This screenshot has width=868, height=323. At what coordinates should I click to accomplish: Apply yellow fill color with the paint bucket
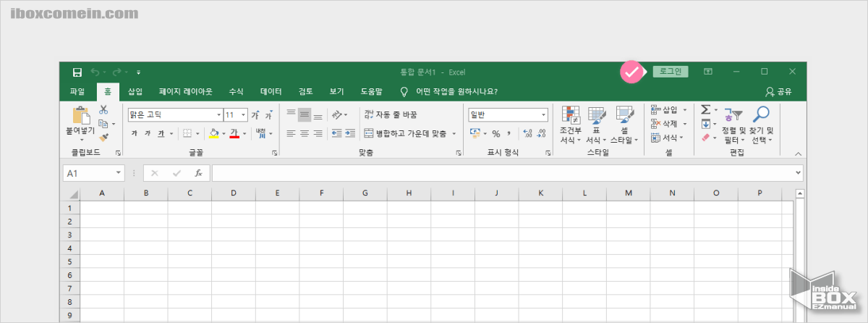click(x=213, y=133)
